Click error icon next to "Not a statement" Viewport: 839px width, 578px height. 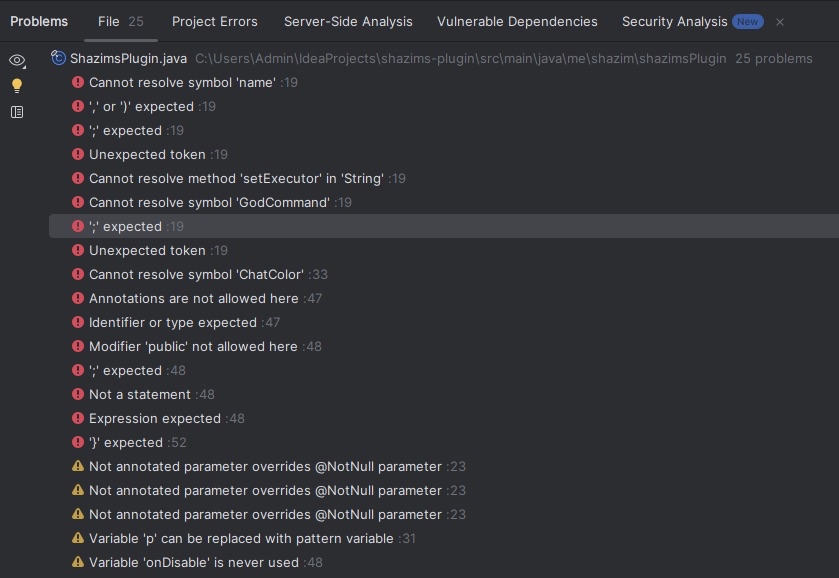78,394
